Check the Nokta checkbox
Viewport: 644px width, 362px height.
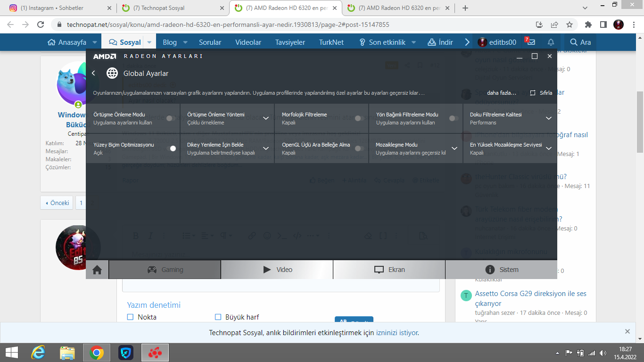[x=131, y=317]
